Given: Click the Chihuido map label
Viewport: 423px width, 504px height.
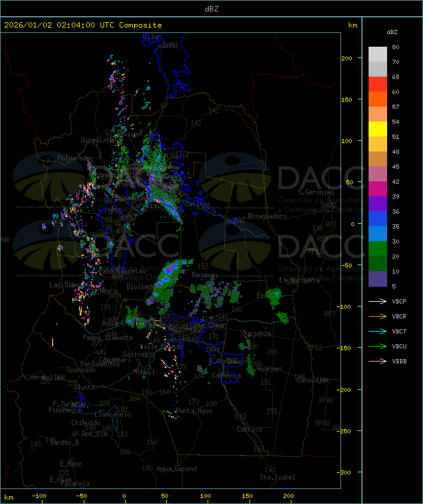Looking at the screenshot, I should 86,423.
